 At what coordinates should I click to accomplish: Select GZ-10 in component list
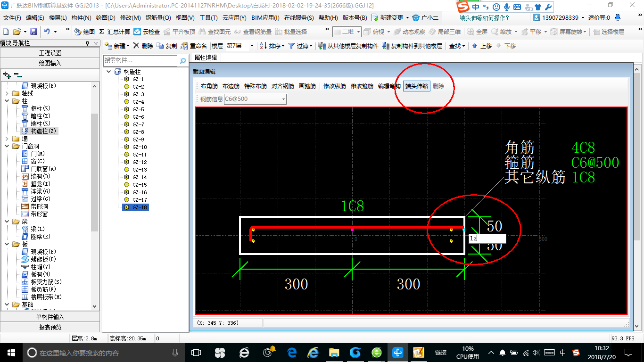coord(140,147)
